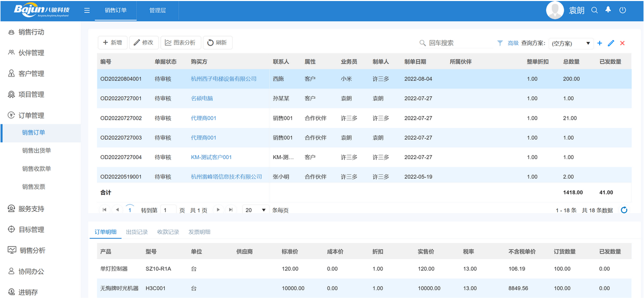Delete query plan with red X
This screenshot has height=306, width=644.
point(622,43)
